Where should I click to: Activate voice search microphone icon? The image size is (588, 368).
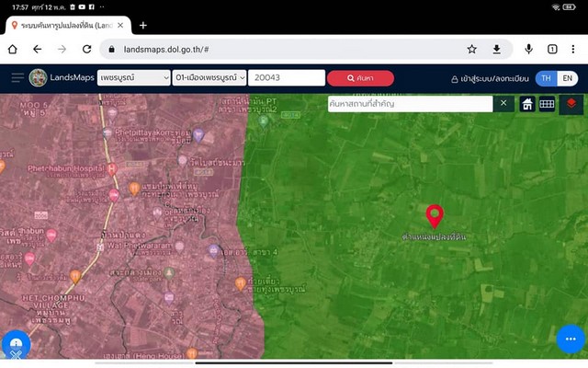tap(529, 49)
